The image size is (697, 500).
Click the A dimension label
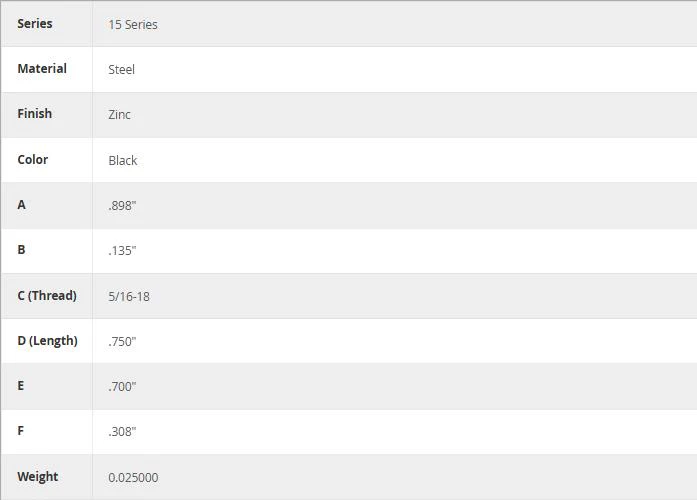(21, 205)
